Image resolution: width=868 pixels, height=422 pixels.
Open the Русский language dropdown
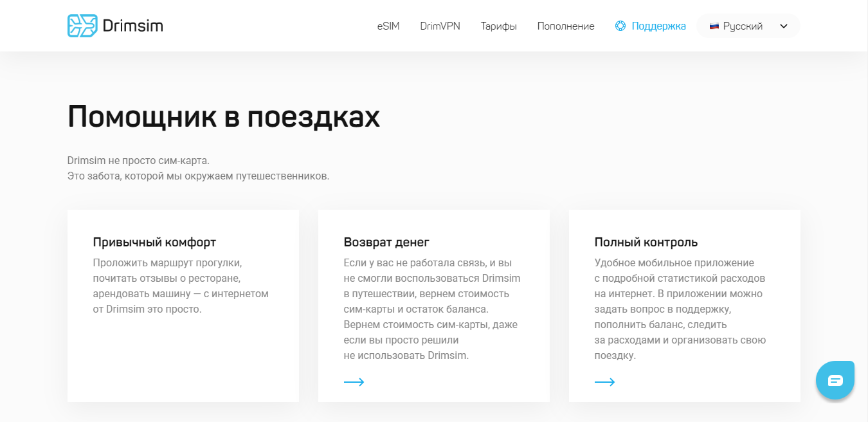(x=743, y=26)
